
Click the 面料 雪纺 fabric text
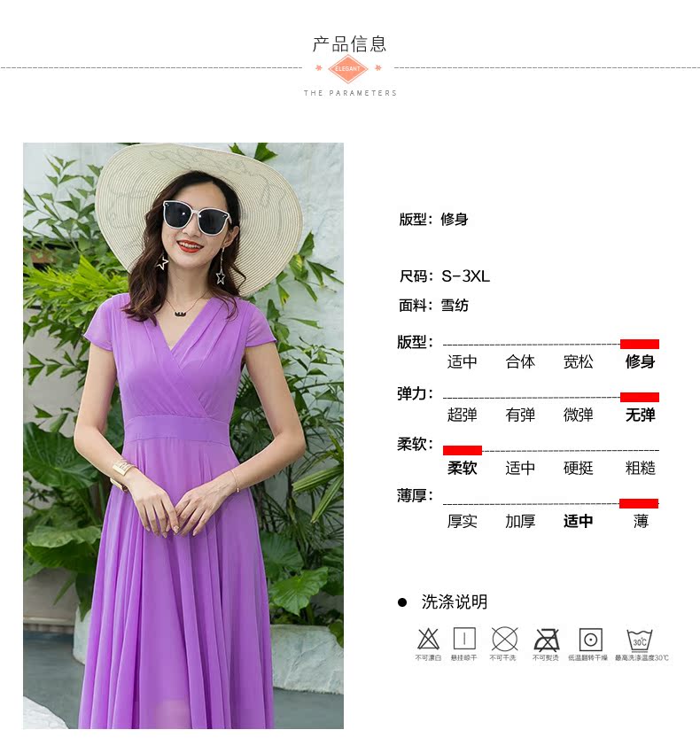[433, 305]
